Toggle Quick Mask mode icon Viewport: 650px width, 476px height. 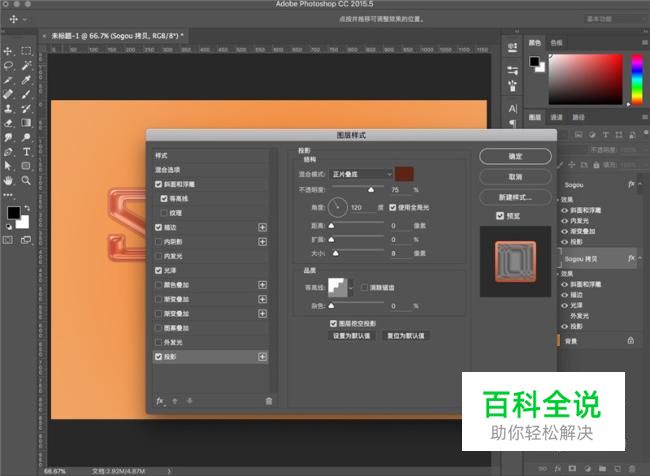click(8, 240)
